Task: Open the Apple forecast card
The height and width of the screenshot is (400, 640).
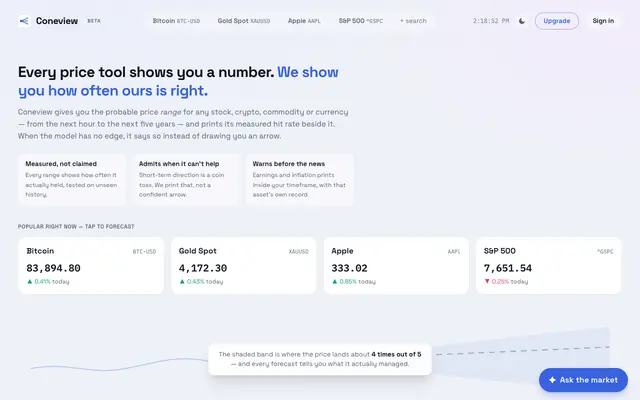Action: click(x=396, y=265)
